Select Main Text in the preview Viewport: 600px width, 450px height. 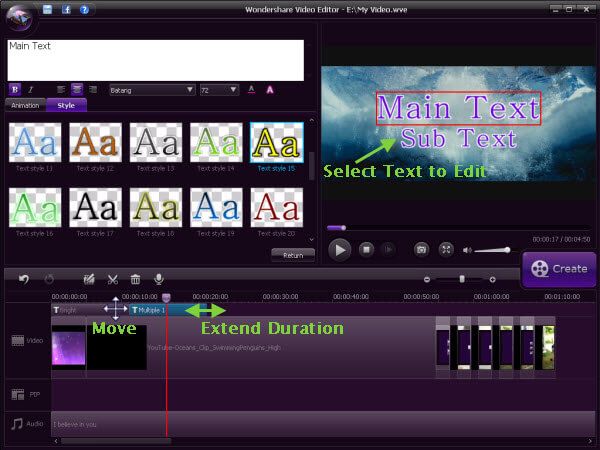pos(458,108)
